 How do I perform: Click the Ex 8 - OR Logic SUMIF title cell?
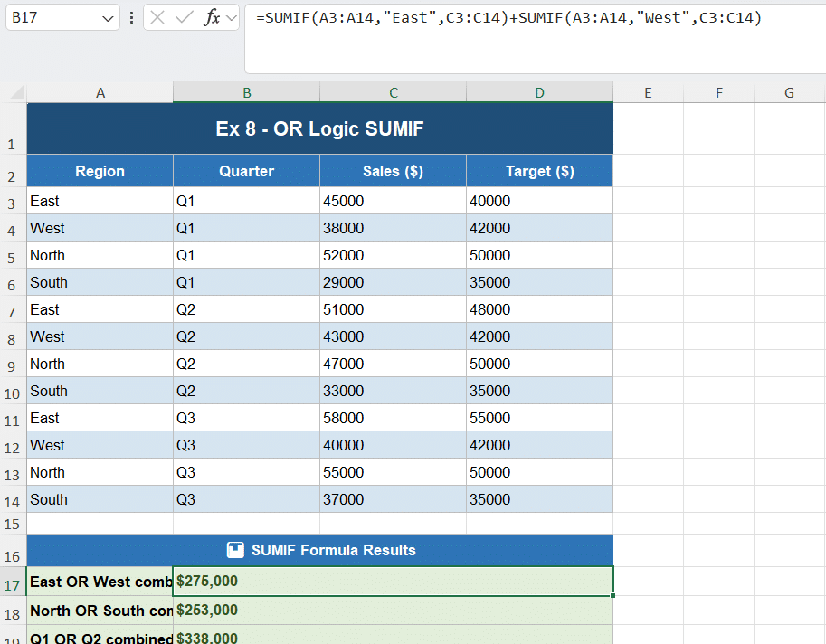319,128
